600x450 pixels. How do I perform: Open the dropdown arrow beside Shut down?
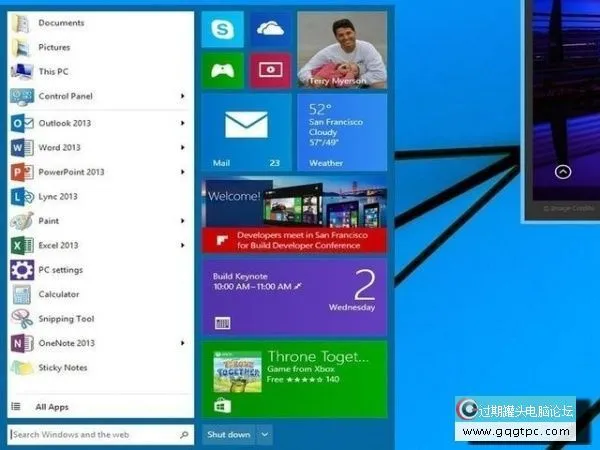264,435
